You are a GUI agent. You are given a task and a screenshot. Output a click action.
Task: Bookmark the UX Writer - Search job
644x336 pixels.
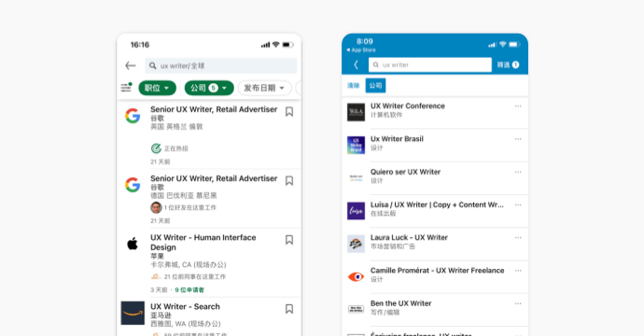[x=289, y=309]
